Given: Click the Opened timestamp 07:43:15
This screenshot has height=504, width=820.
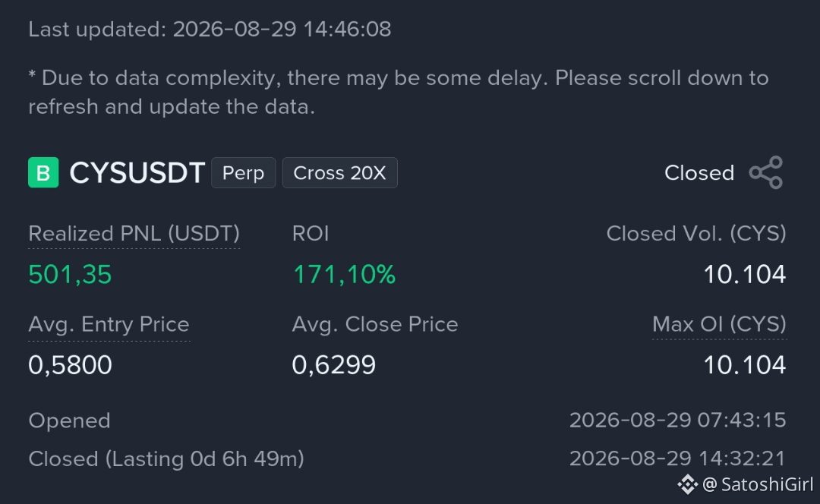Looking at the screenshot, I should [678, 421].
